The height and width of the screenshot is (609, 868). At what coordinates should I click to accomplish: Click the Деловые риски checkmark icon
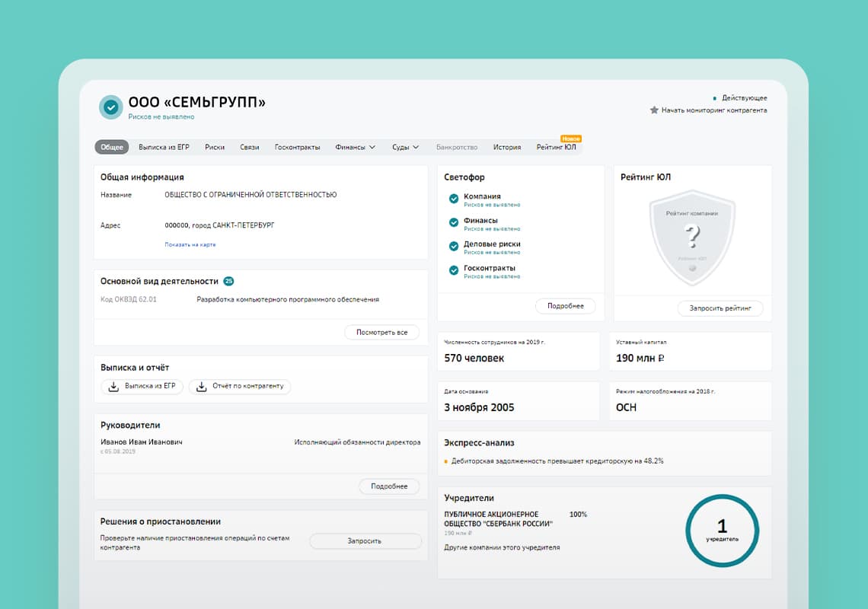(x=453, y=246)
